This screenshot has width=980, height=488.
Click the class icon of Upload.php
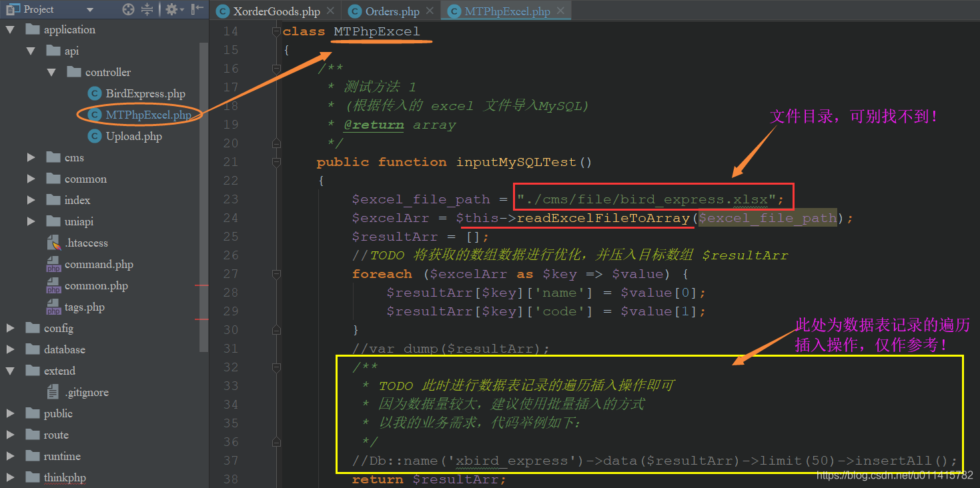94,136
